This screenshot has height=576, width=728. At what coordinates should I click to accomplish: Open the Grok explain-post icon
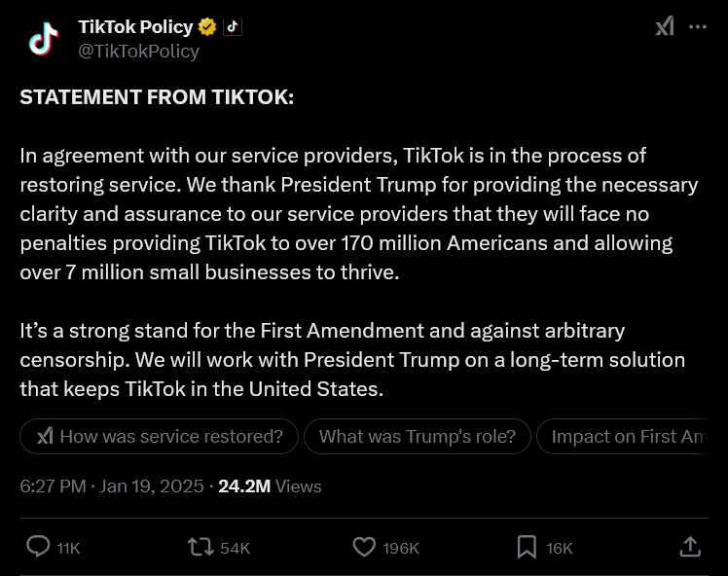tap(665, 27)
